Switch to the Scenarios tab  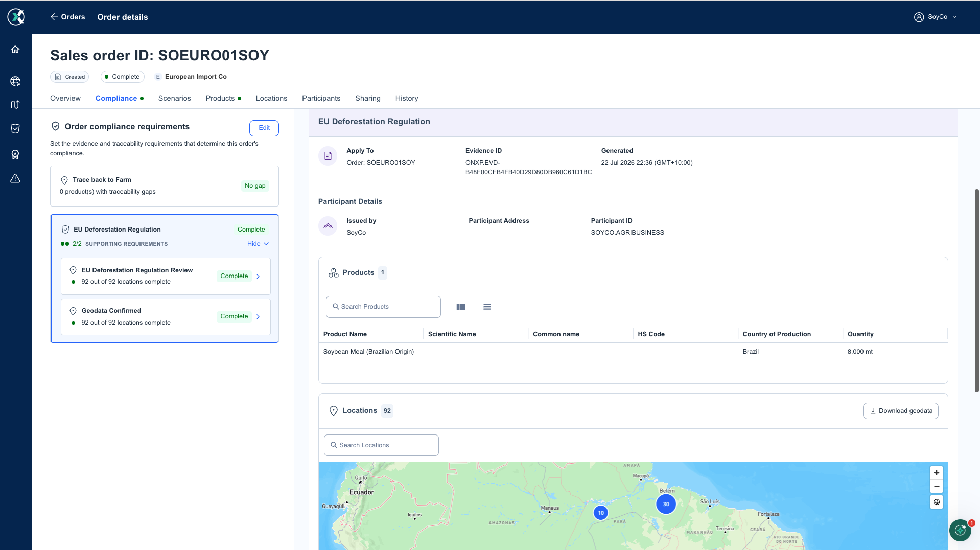pyautogui.click(x=175, y=98)
